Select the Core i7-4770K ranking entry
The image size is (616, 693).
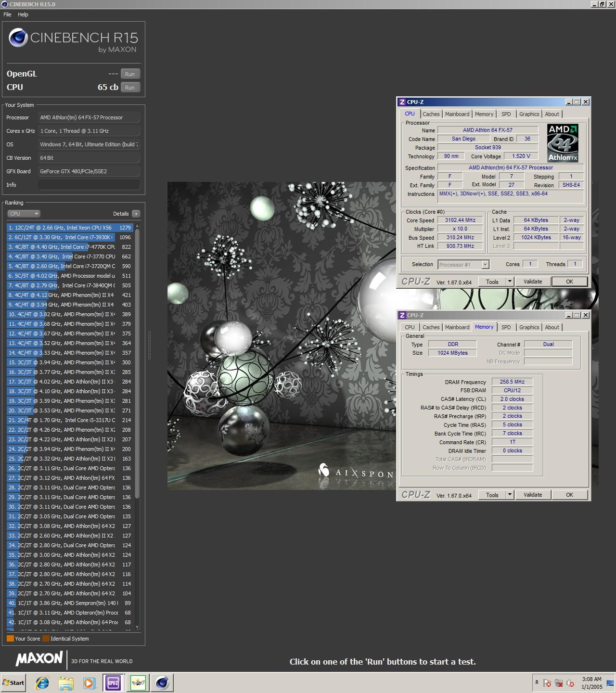70,247
